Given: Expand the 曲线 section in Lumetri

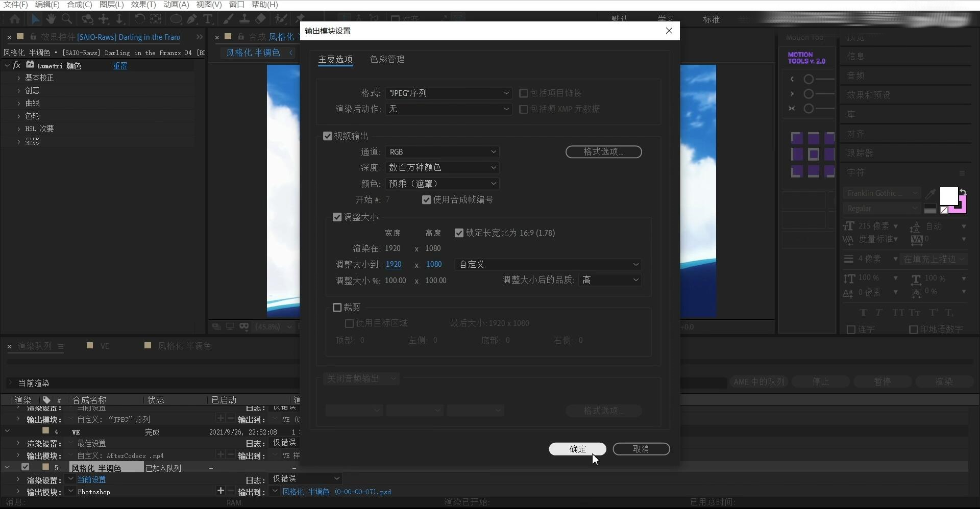Looking at the screenshot, I should (19, 104).
